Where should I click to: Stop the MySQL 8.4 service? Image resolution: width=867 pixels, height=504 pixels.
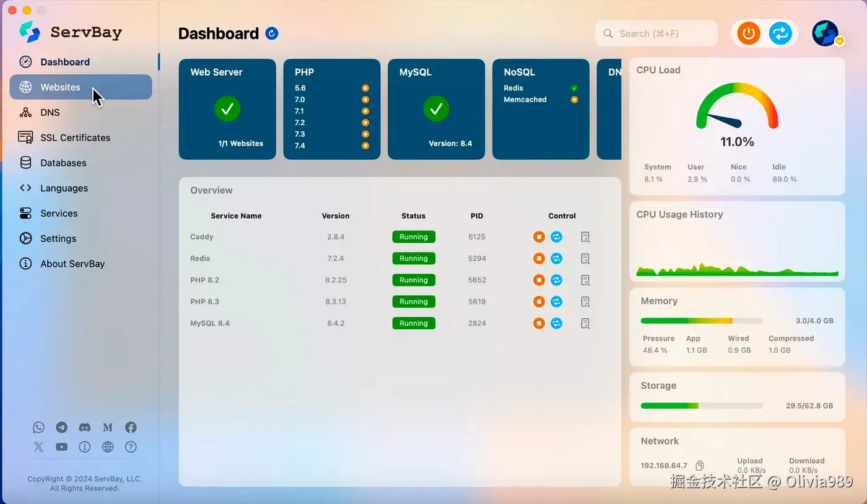point(539,323)
